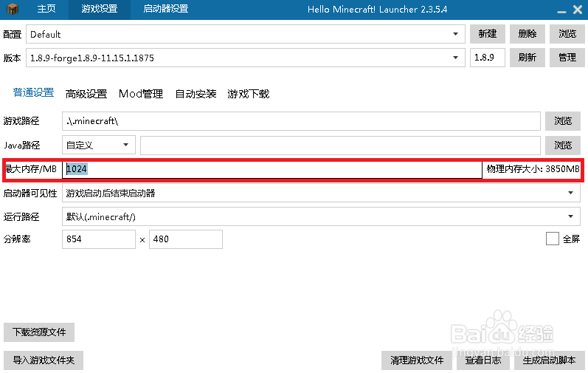Screen dimensions: 588x373
Task: Click the 刷新 versions button
Action: [x=528, y=58]
